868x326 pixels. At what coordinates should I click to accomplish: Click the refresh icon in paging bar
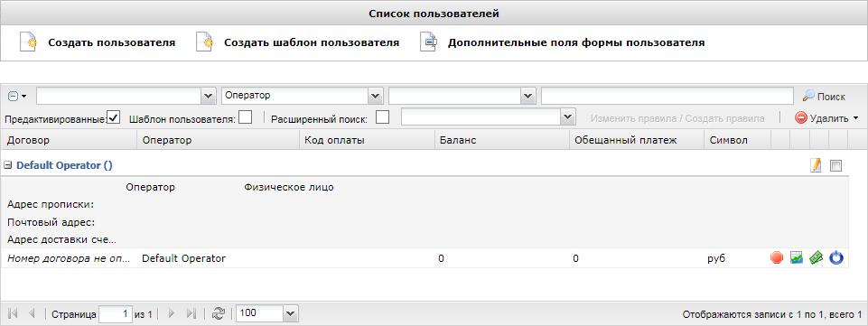(219, 313)
